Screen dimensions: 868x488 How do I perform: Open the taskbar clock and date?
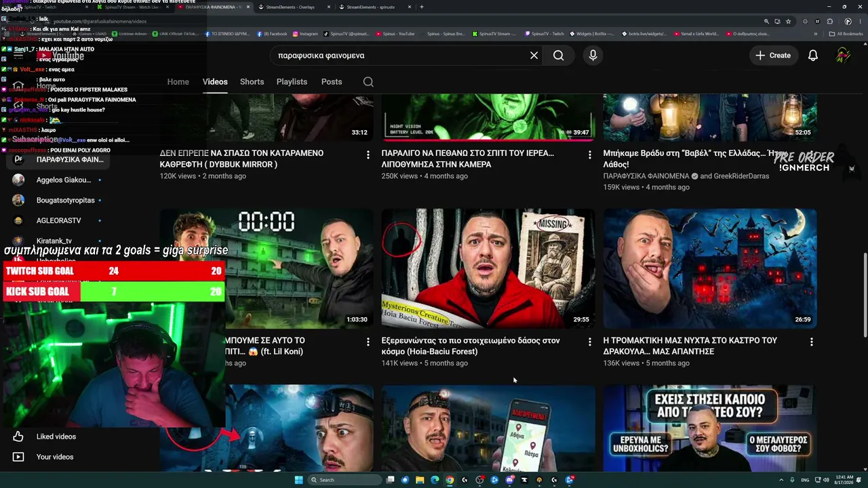(844, 480)
